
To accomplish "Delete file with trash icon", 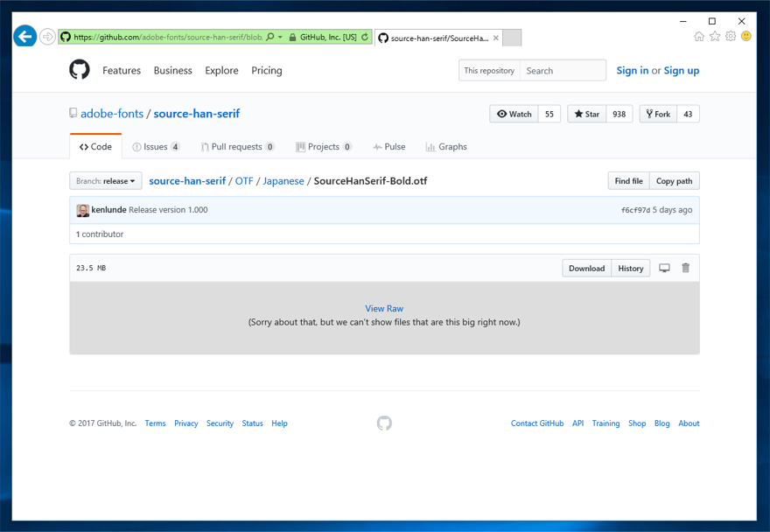I will (685, 268).
